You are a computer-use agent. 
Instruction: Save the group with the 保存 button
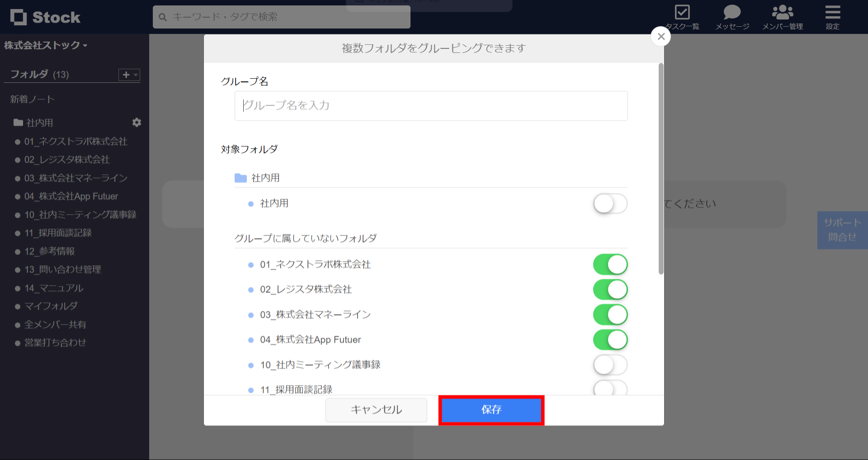(491, 410)
